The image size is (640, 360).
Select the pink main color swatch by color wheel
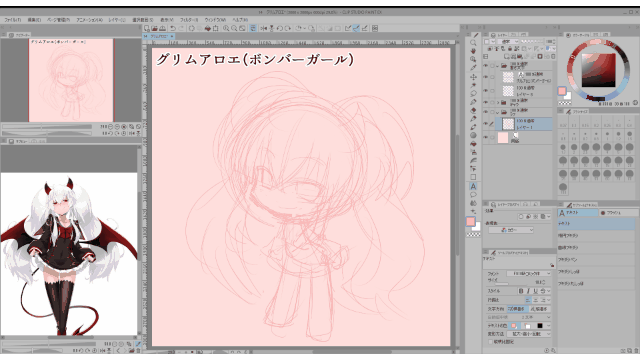pos(562,91)
